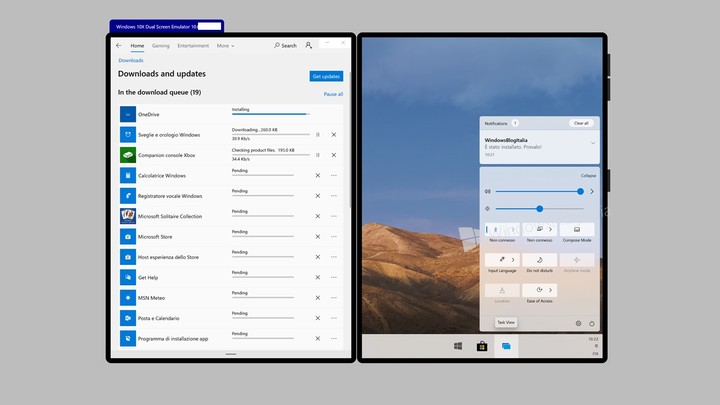Expand the WindowsBlogItalia notification chevron
The width and height of the screenshot is (720, 405).
pos(594,143)
